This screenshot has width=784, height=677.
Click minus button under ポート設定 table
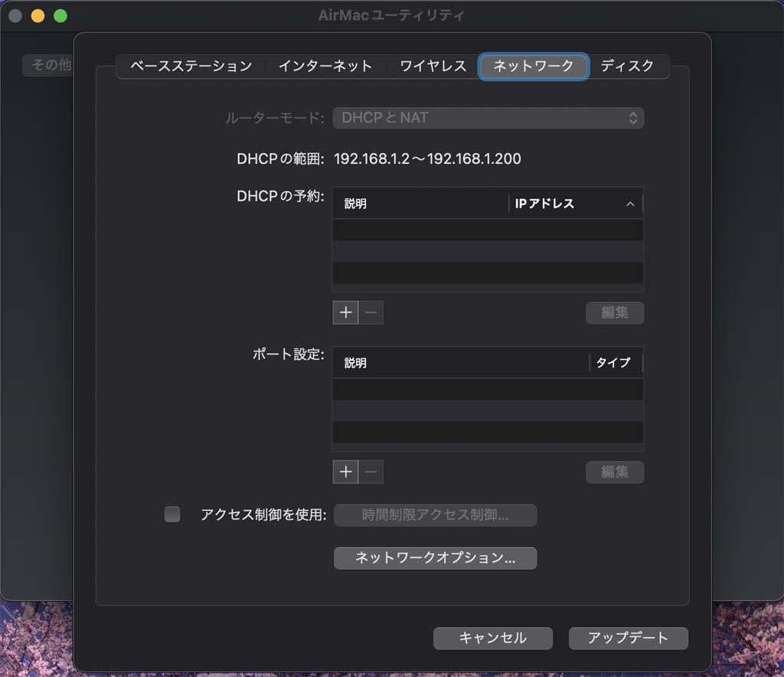tap(371, 472)
